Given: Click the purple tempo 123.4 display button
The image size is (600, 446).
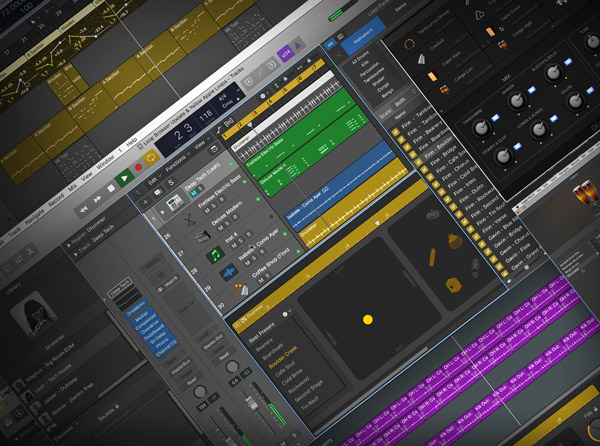Looking at the screenshot, I should (285, 53).
